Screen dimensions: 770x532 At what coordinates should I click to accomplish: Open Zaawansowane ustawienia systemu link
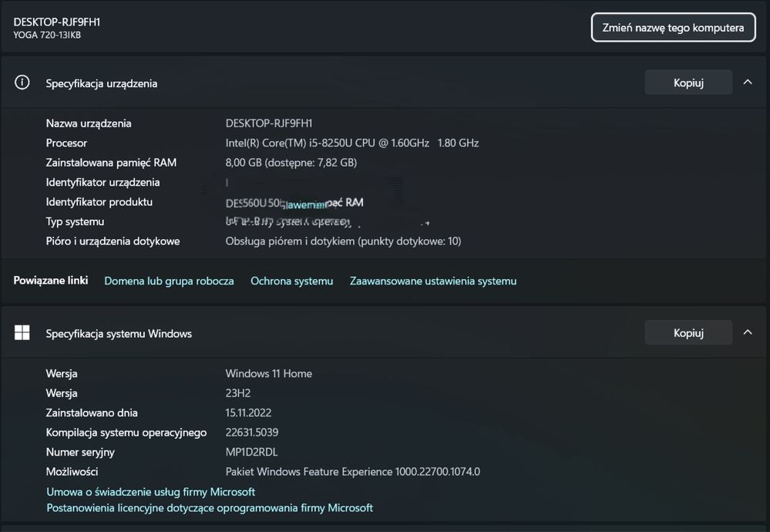pyautogui.click(x=433, y=281)
